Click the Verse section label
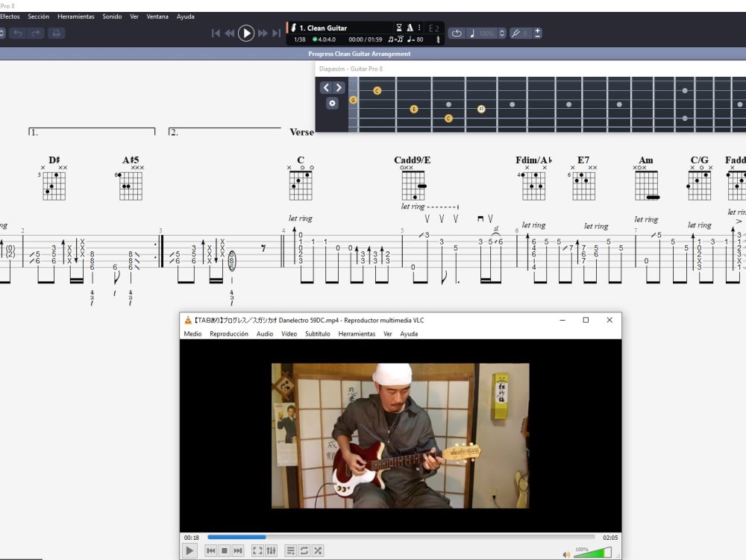Image resolution: width=746 pixels, height=560 pixels. pyautogui.click(x=301, y=132)
